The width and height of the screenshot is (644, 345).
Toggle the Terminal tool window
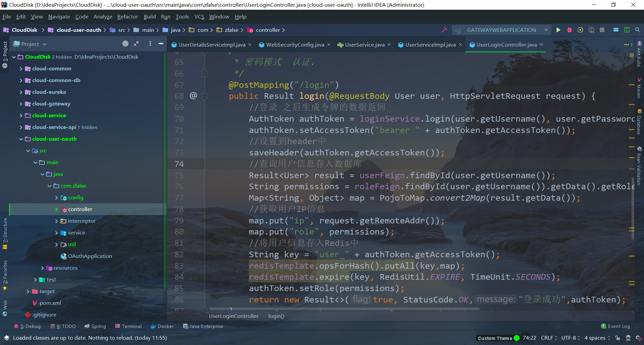(x=128, y=326)
